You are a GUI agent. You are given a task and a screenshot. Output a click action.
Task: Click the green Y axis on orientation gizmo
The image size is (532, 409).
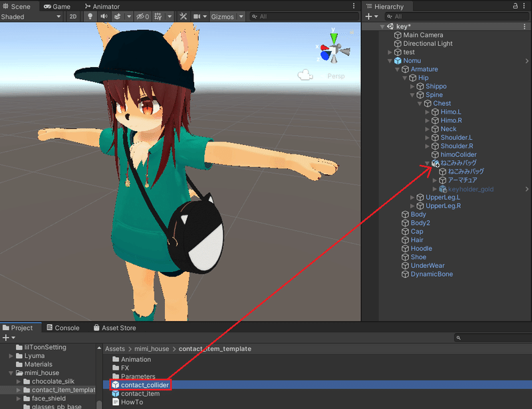click(334, 37)
